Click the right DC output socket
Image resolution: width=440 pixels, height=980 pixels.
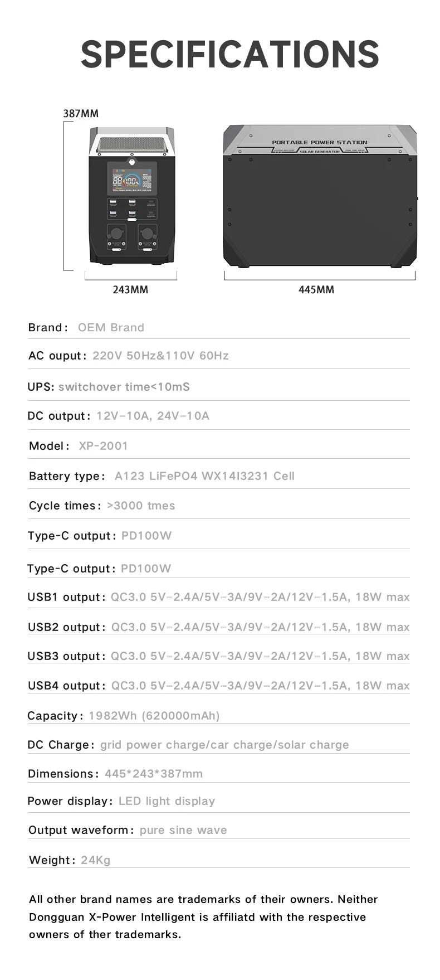coord(147,234)
